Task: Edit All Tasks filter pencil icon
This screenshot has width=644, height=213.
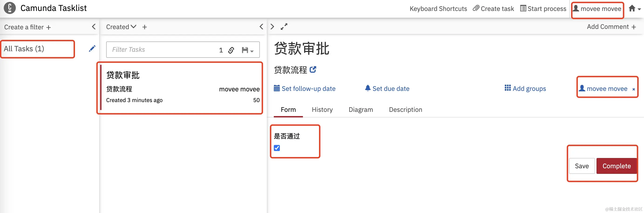Action: pos(92,48)
